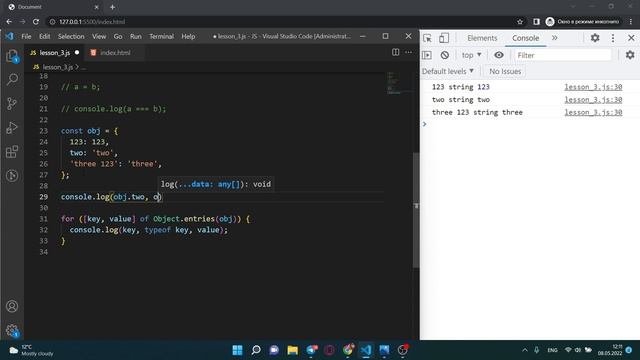Open the Edit menu
This screenshot has height=360, width=640.
(44, 36)
